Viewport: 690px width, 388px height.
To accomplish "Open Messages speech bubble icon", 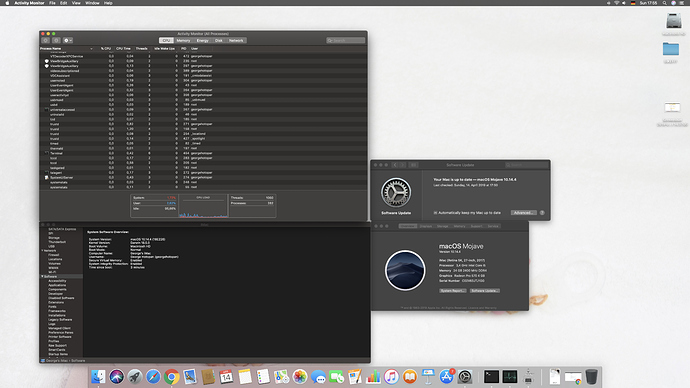I will [x=318, y=377].
